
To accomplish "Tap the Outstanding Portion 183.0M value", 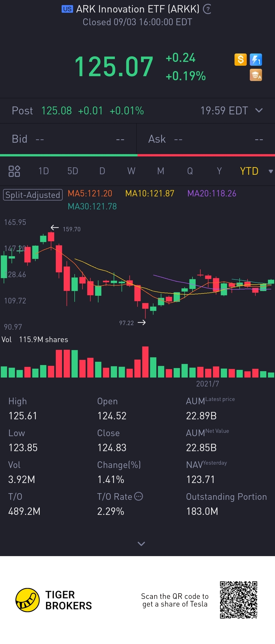I will click(202, 511).
